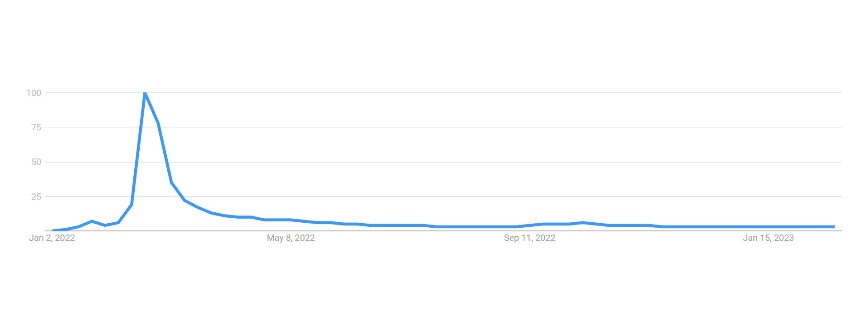Click the descending line where it crosses 75
This screenshot has width=868, height=335.
[x=159, y=127]
